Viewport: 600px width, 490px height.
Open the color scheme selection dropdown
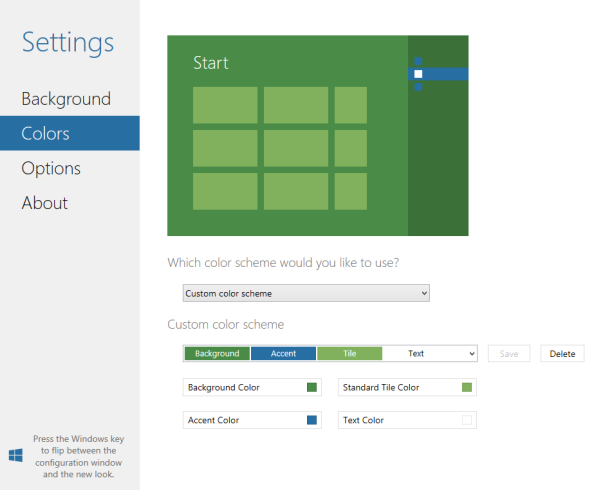(306, 293)
